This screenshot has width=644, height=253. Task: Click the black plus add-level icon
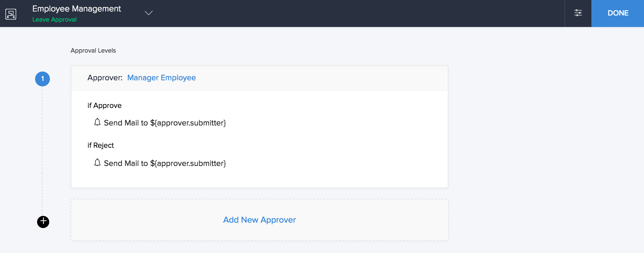pyautogui.click(x=43, y=222)
